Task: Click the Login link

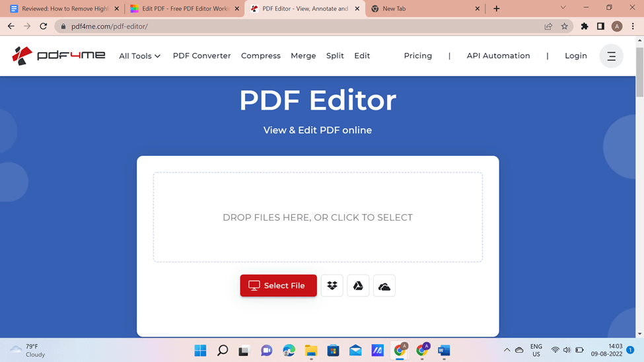Action: click(x=575, y=55)
